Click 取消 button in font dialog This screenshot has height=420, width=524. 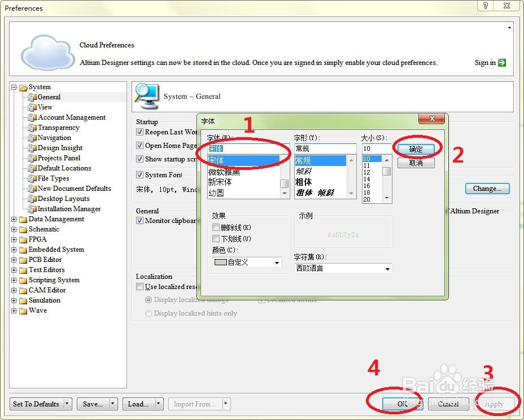(x=416, y=163)
